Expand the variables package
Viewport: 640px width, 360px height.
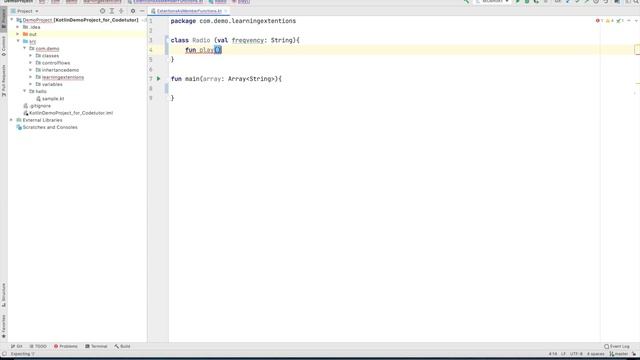(x=31, y=84)
